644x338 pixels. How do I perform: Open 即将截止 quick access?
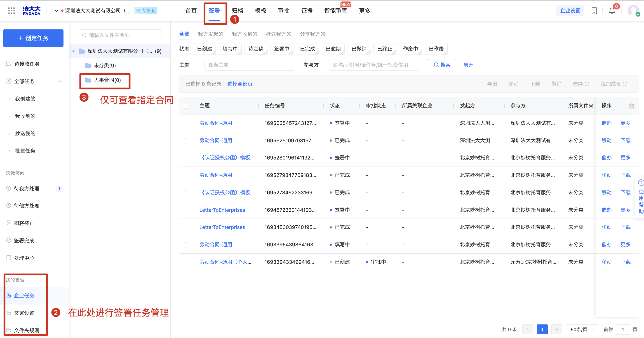(24, 223)
